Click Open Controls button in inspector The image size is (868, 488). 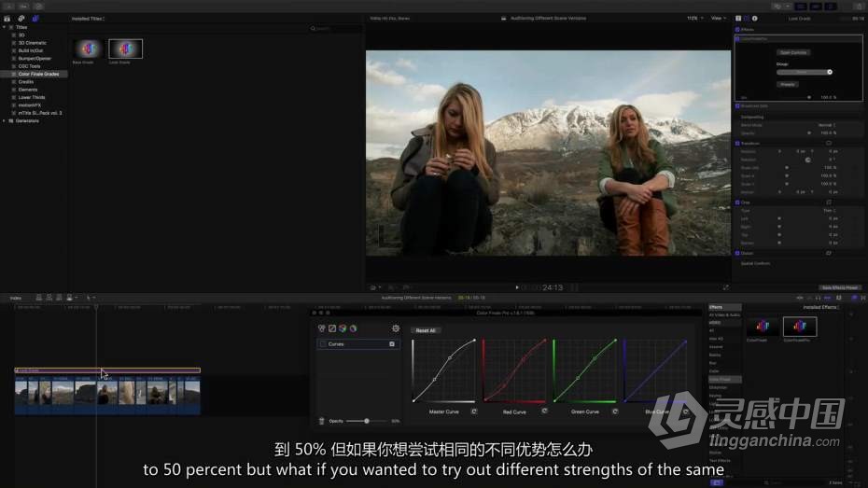pyautogui.click(x=793, y=52)
